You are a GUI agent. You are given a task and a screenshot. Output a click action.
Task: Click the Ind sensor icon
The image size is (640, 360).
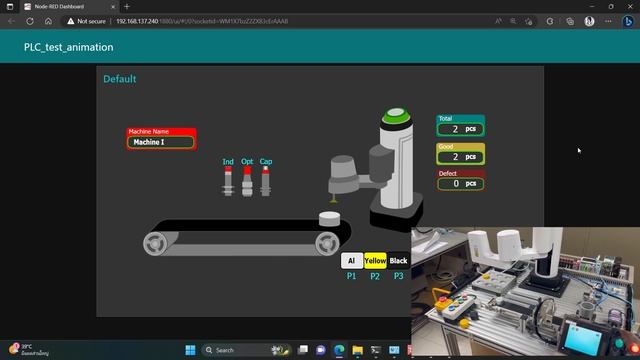tap(228, 181)
